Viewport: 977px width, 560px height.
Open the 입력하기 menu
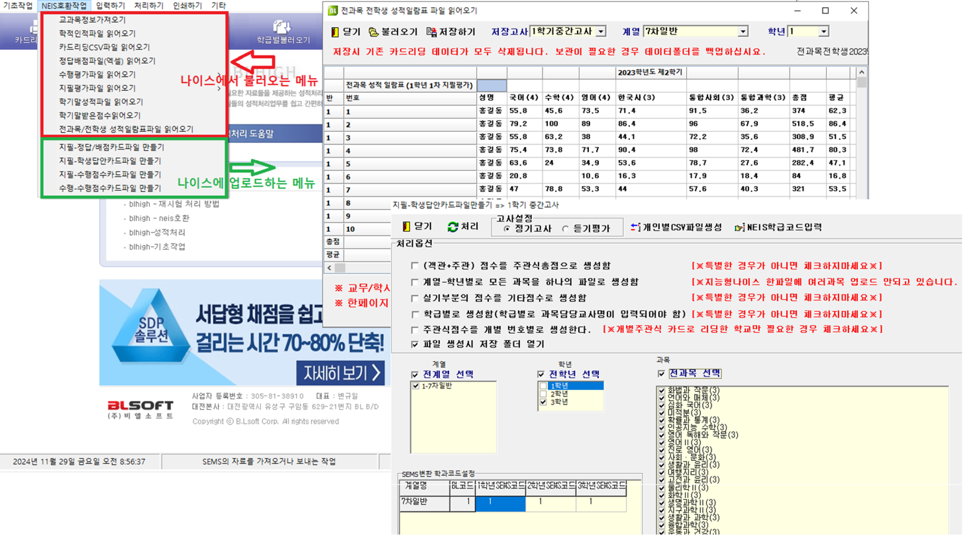pos(110,5)
